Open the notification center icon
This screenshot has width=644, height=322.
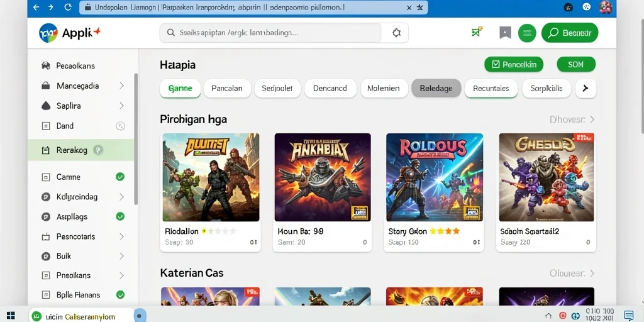[628, 316]
